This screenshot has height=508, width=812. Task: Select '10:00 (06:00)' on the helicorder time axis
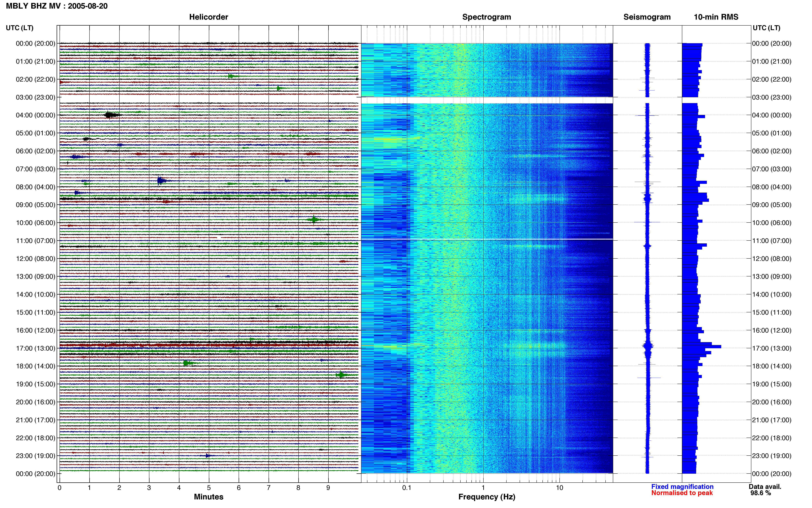click(x=36, y=223)
